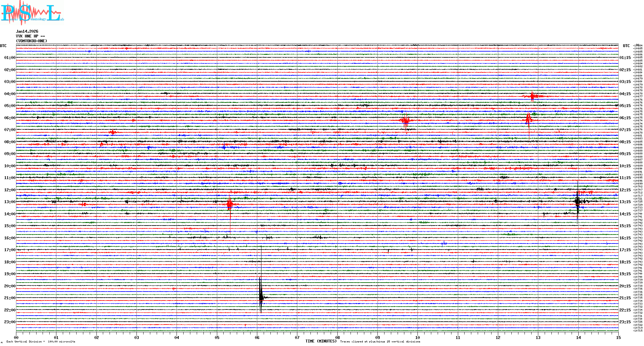The image size is (644, 346).
Task: Click the UTC label at top right
Action: point(626,46)
